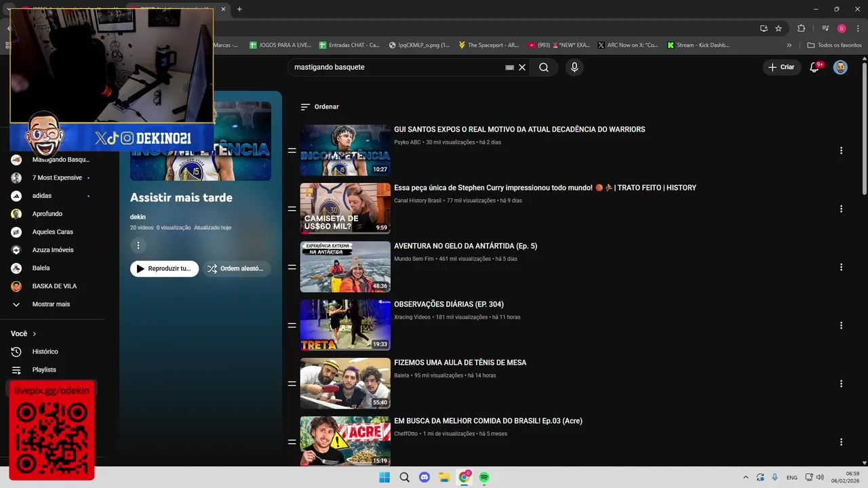Open the ARC Now on X bookmark
The image size is (868, 488).
628,45
